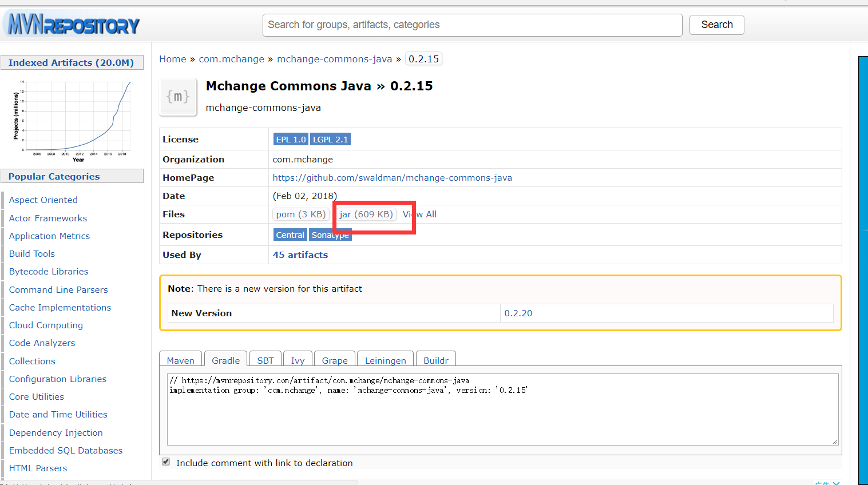Image resolution: width=868 pixels, height=485 pixels.
Task: Open HTML Parsers category
Action: tap(38, 468)
